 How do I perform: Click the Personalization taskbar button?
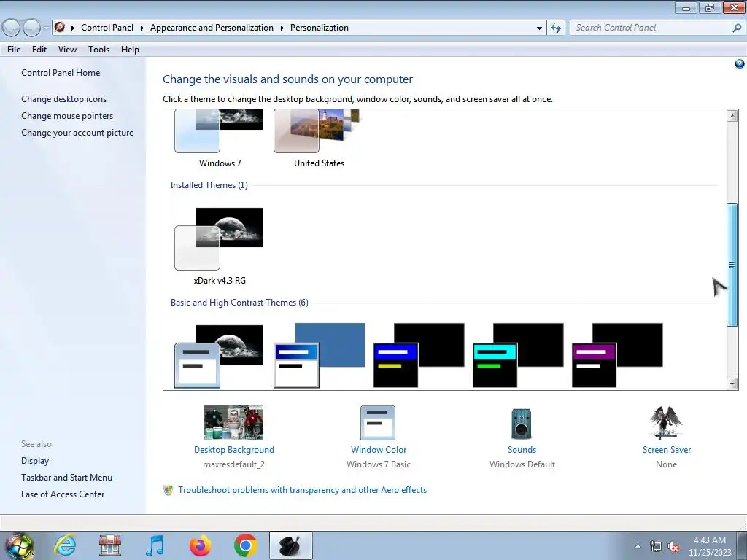coord(290,545)
